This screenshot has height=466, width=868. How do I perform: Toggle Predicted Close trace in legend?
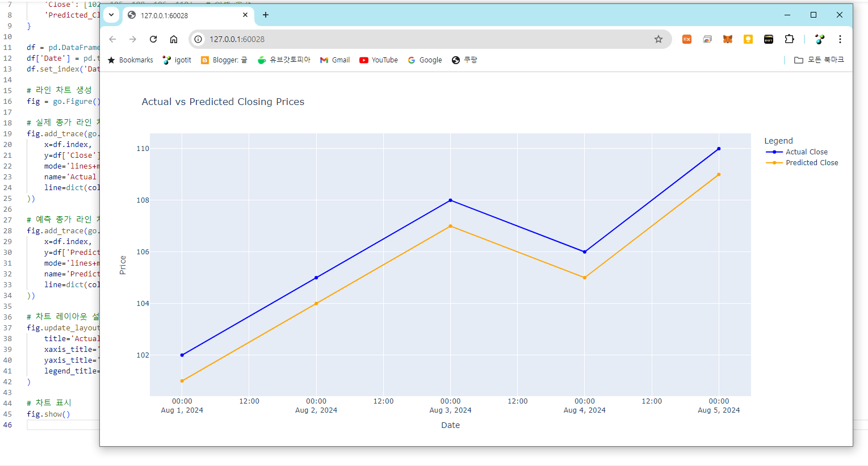(802, 163)
